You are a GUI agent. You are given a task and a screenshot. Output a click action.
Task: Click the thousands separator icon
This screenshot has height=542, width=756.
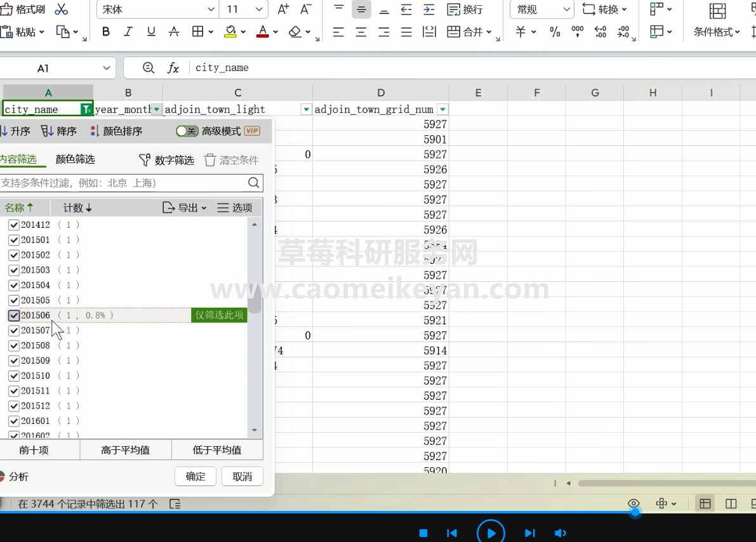click(x=577, y=32)
